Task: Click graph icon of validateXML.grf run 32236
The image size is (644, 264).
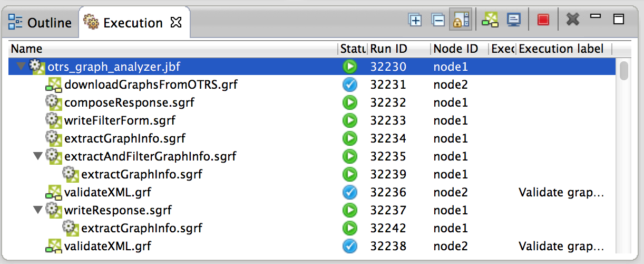Action: (53, 193)
